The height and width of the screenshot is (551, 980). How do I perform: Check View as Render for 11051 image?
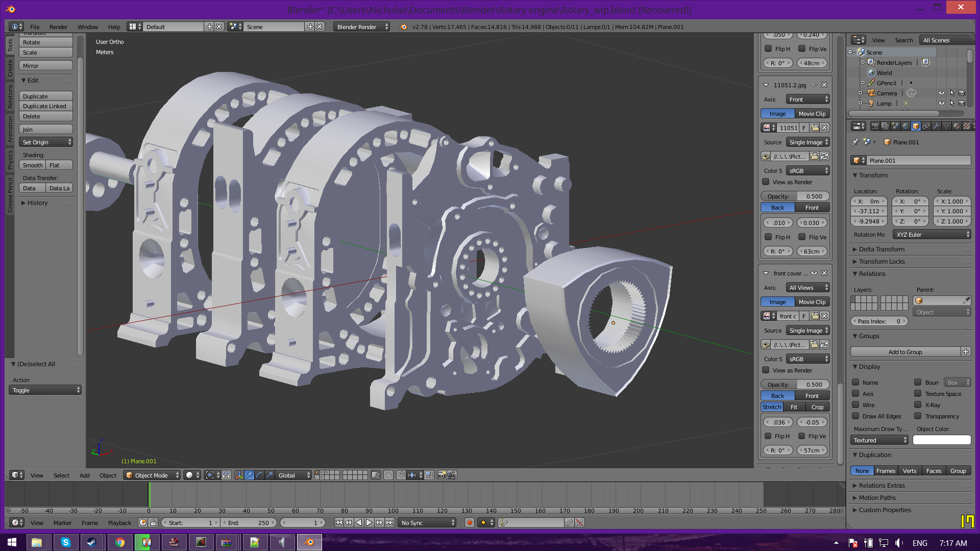tap(766, 182)
